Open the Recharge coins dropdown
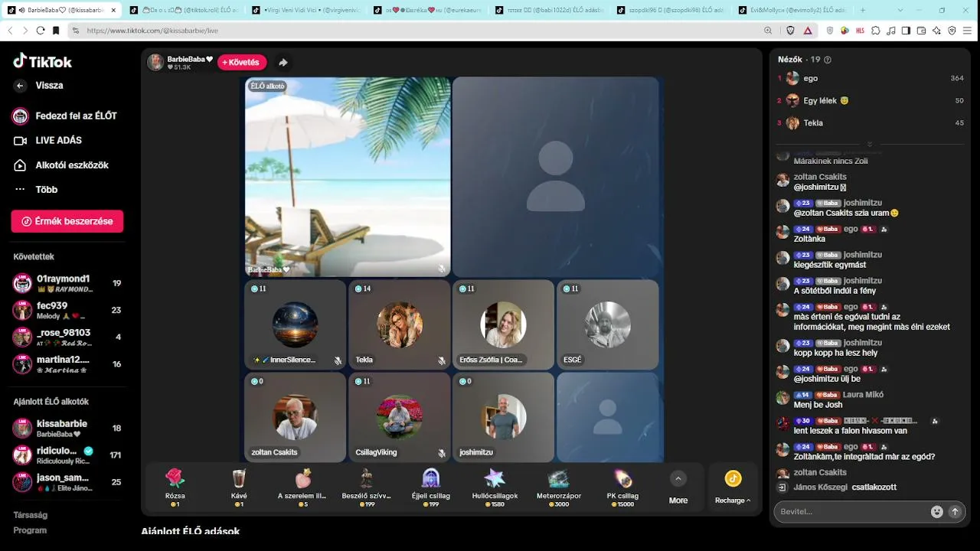Image resolution: width=980 pixels, height=551 pixels. 733,487
